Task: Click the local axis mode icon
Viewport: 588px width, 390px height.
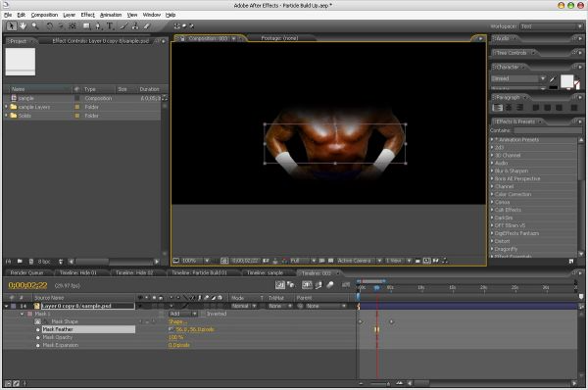Action: pos(176,25)
